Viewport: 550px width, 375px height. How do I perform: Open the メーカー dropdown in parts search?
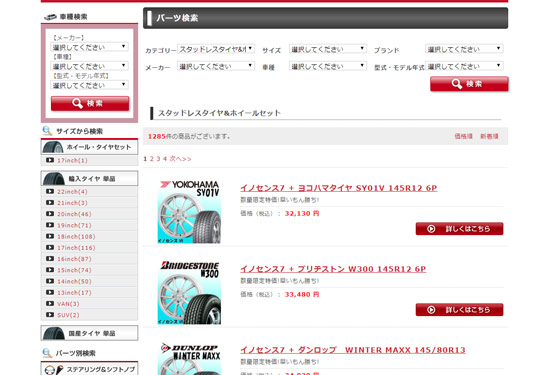(x=216, y=66)
